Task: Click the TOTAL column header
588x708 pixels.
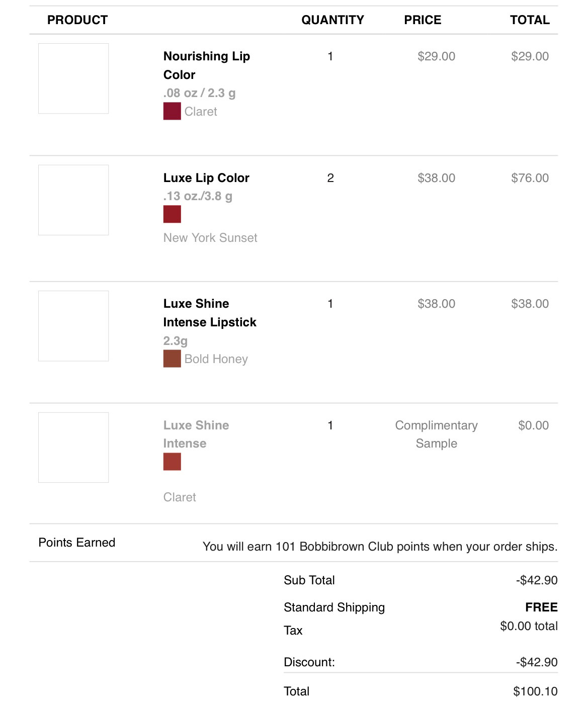Action: [x=530, y=20]
